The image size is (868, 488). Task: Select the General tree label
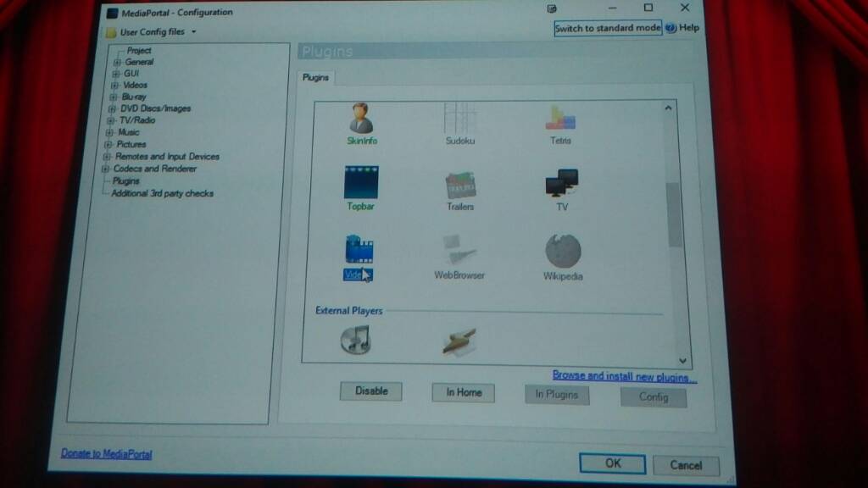(x=139, y=62)
